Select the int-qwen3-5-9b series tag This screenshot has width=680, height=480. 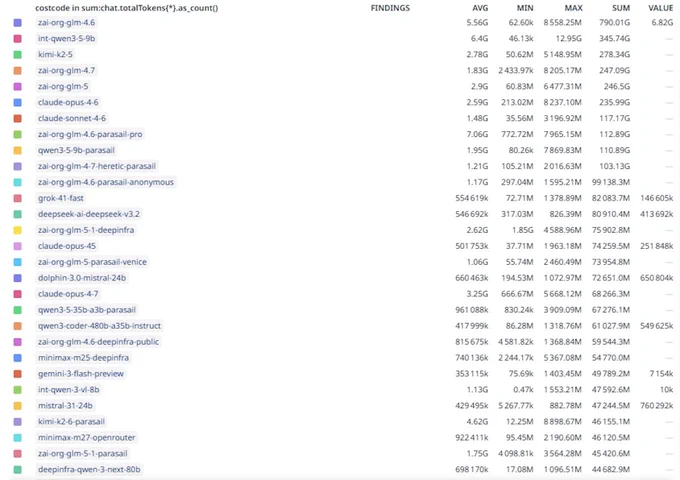(66, 39)
